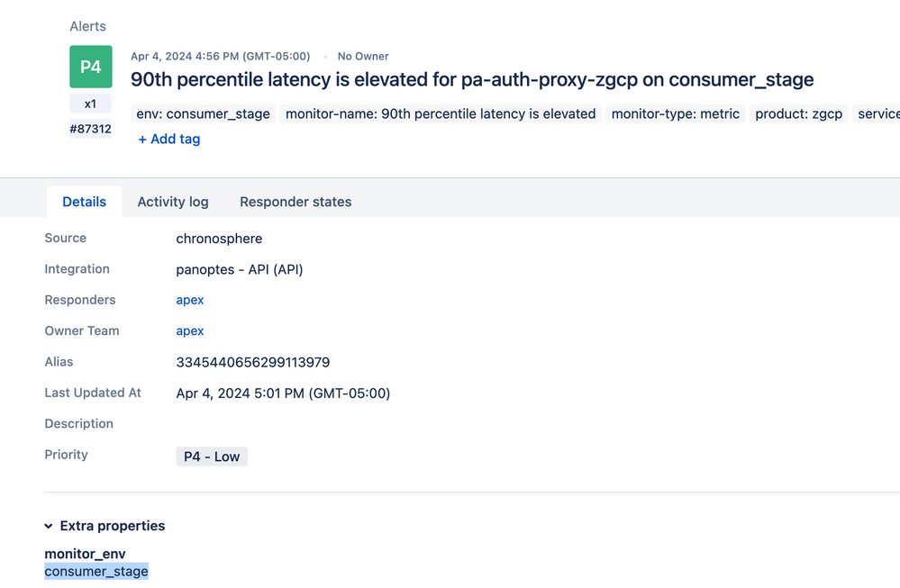Click the No Owner label
The height and width of the screenshot is (588, 900).
(363, 56)
